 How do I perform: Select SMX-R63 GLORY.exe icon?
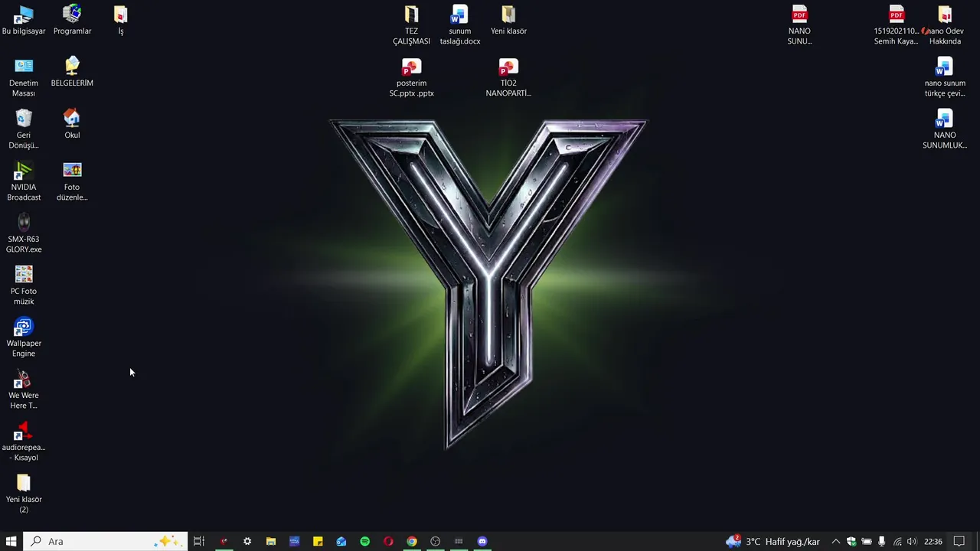click(x=24, y=233)
